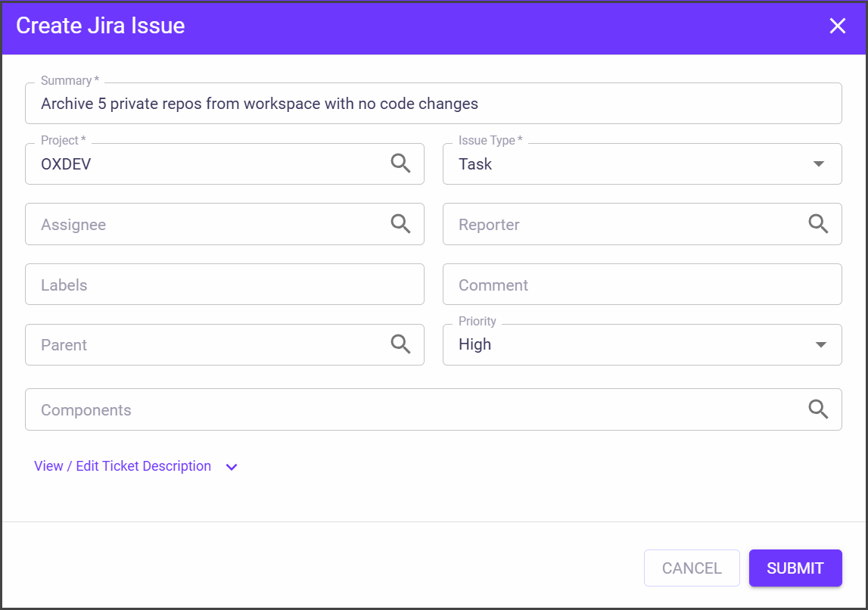Click into the Labels input field

click(x=224, y=285)
